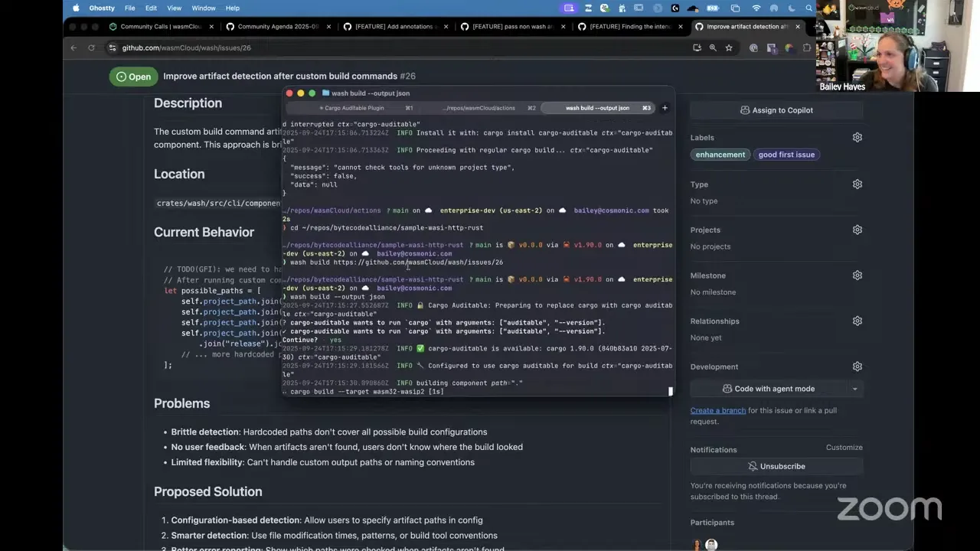Open Milestone settings gear

857,275
